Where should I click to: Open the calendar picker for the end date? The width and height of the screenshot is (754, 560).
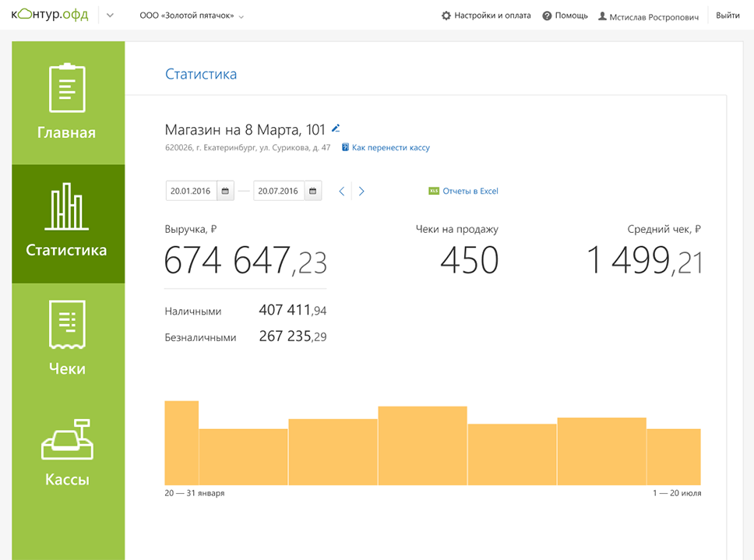[312, 191]
